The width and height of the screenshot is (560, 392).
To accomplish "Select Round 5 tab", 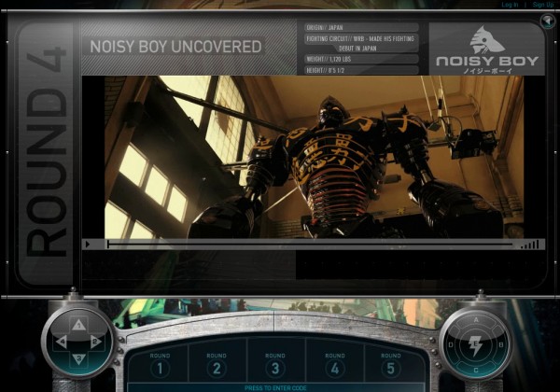I will point(391,365).
